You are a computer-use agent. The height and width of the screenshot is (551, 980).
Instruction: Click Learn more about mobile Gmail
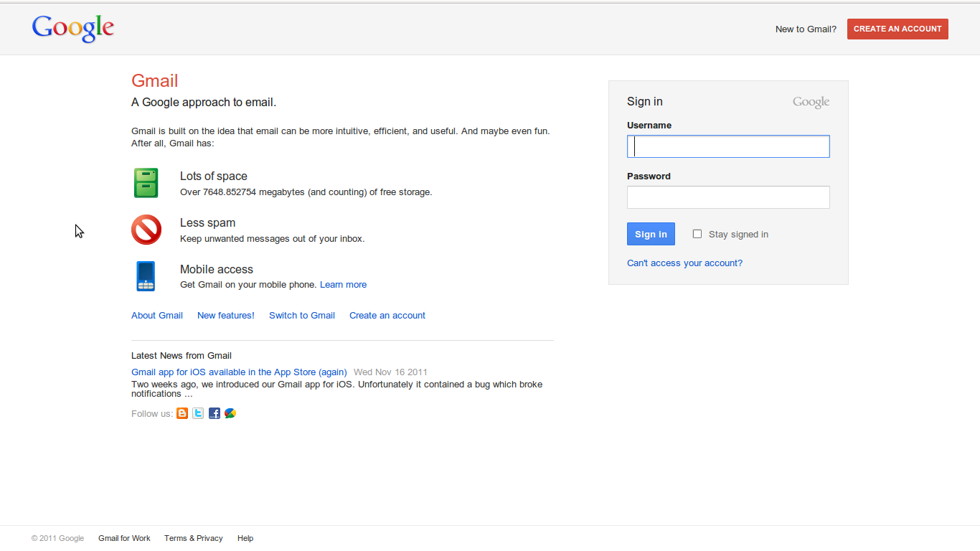tap(343, 284)
